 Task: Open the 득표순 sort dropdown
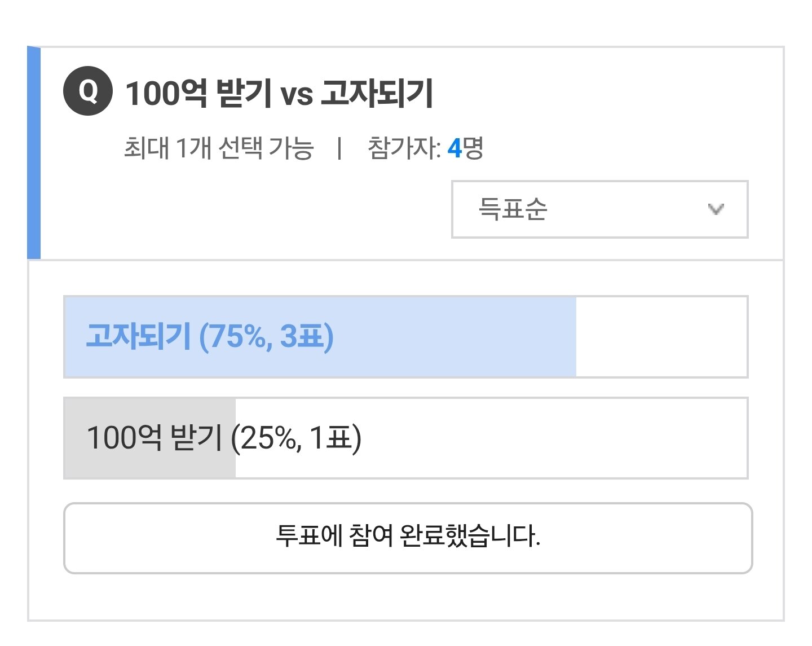pyautogui.click(x=599, y=209)
